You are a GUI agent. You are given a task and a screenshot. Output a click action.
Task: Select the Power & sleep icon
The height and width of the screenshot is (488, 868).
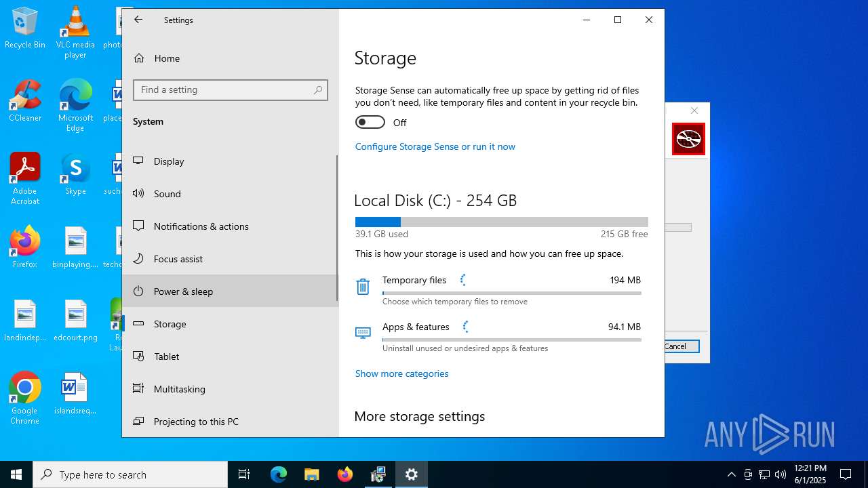(x=138, y=291)
